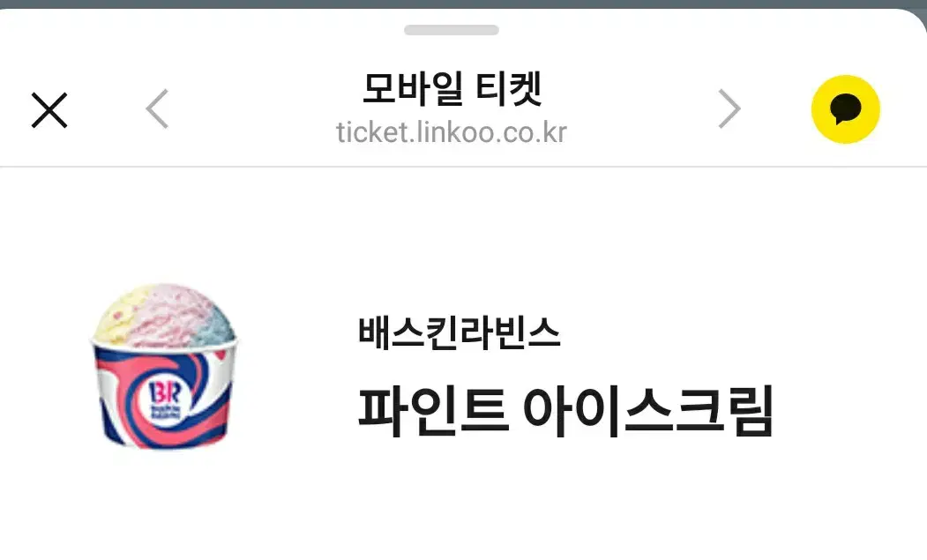Go forward with the right chevron
Screen dimensions: 927x560
pos(729,108)
